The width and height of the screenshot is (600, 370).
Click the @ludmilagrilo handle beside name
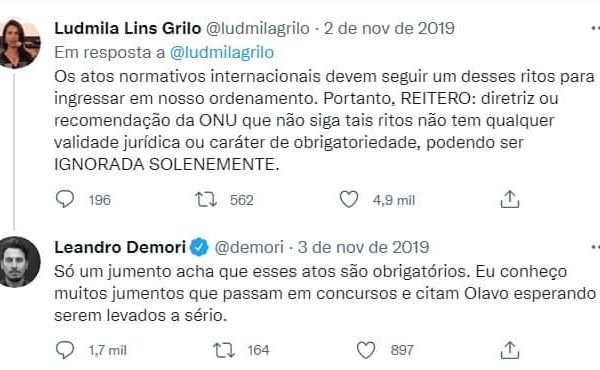258,28
